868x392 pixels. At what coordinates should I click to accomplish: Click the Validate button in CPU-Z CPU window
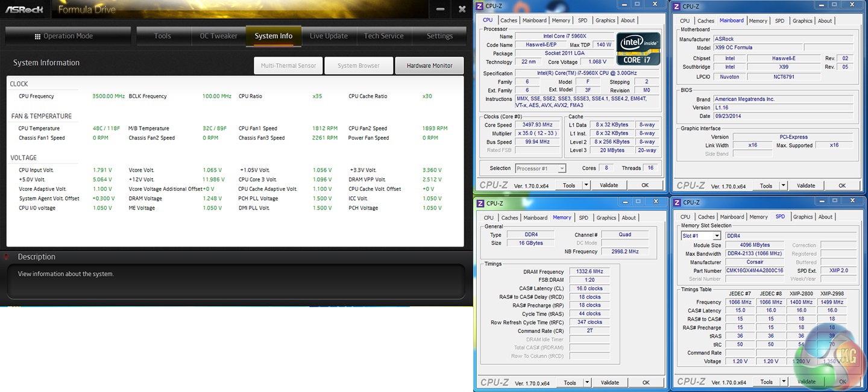609,185
